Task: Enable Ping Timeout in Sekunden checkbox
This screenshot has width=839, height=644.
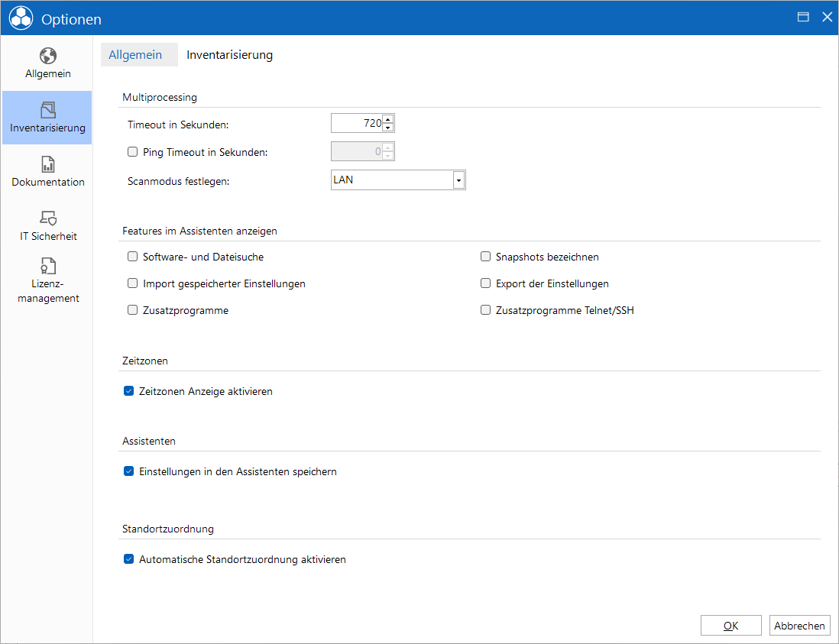Action: 133,152
